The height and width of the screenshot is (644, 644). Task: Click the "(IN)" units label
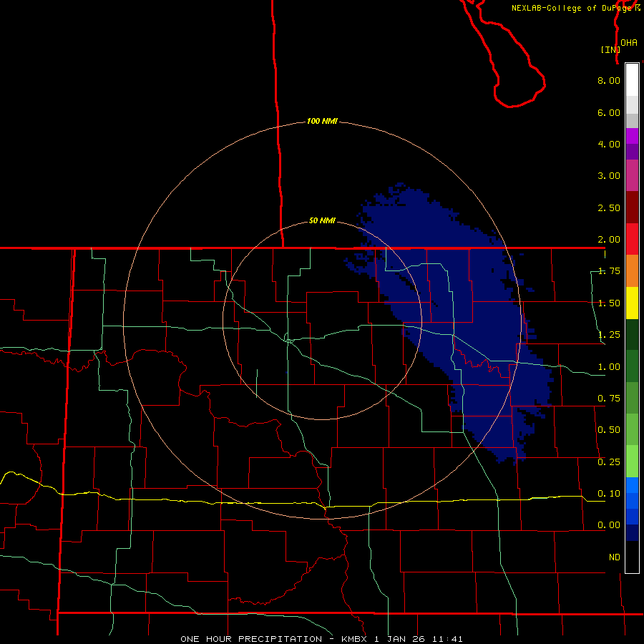point(610,49)
